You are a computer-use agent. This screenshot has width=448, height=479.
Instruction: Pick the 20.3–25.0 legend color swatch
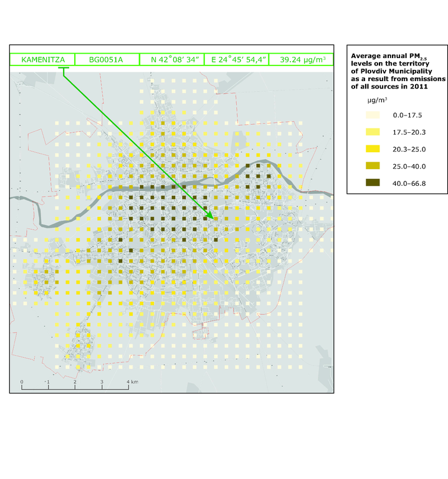373,148
